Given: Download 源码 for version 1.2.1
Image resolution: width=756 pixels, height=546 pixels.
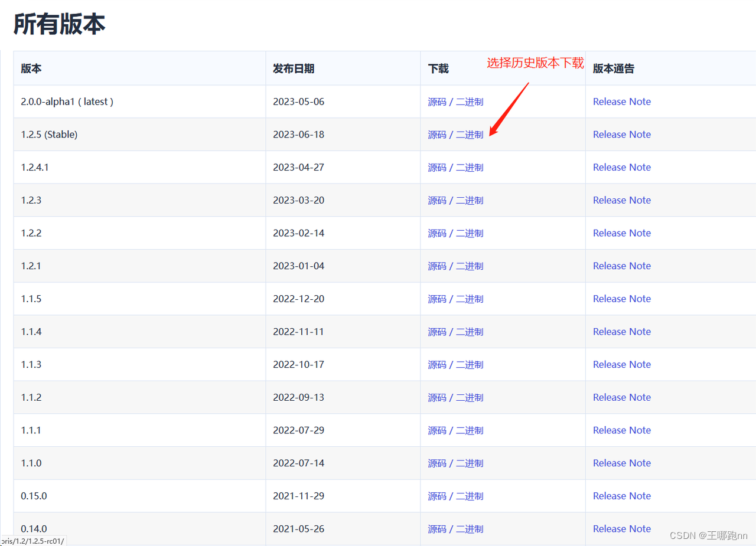Looking at the screenshot, I should 437,266.
